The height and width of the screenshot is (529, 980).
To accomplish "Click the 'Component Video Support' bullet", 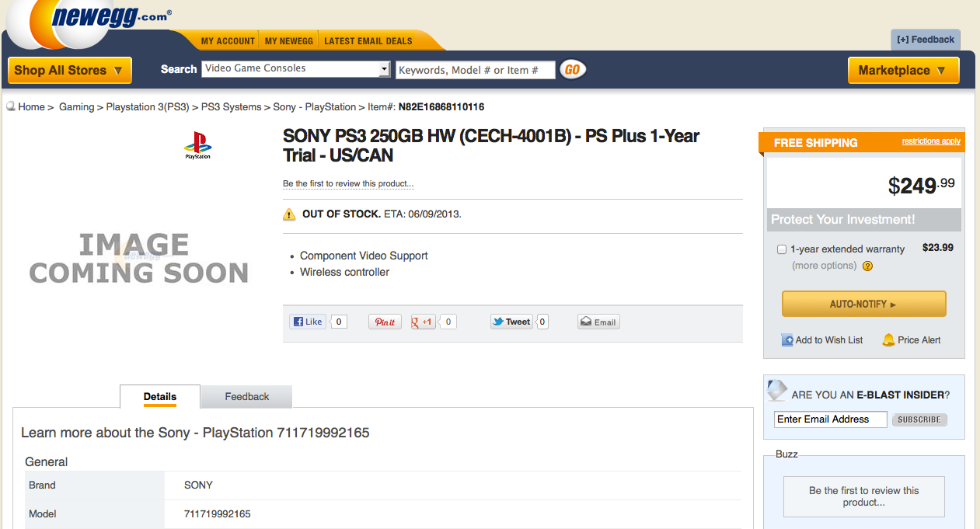I will [364, 256].
